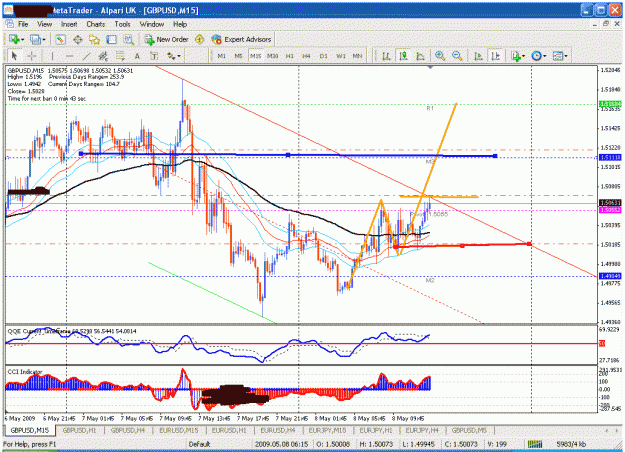
Task: Select the Fibonacci Retracement tool
Action: click(x=120, y=56)
